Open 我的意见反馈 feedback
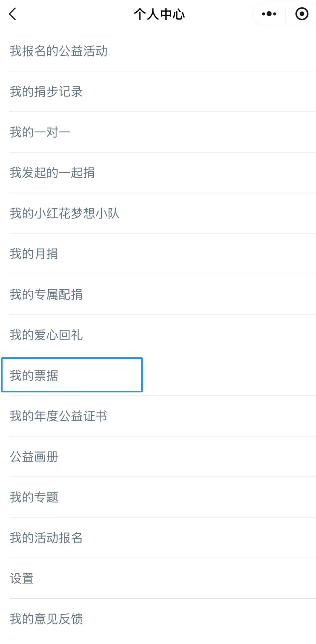Screen dimensions: 316x644 point(46,619)
